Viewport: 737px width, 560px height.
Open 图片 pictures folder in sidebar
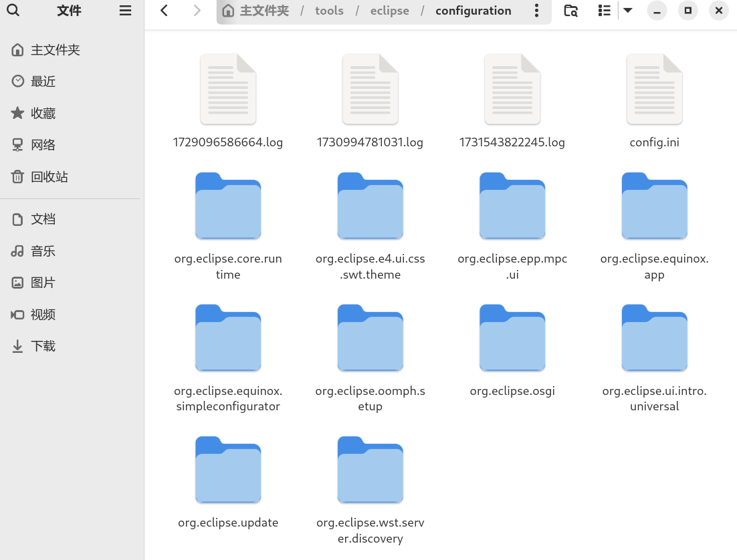coord(70,283)
